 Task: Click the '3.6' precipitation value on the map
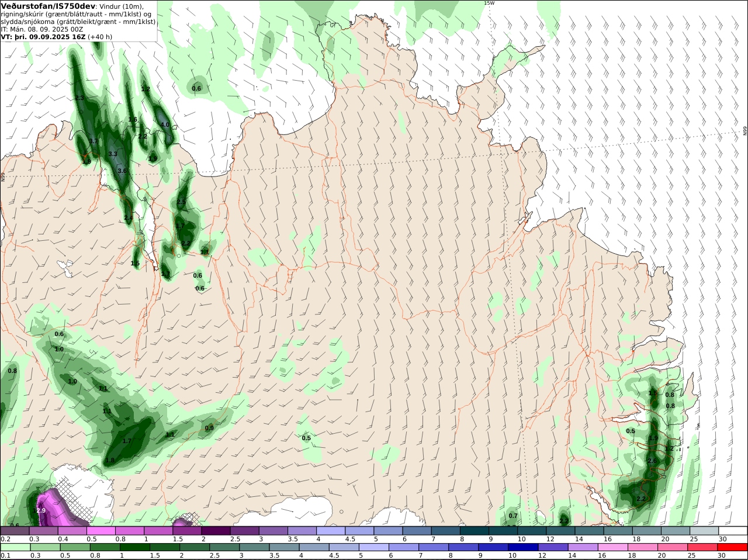click(122, 171)
